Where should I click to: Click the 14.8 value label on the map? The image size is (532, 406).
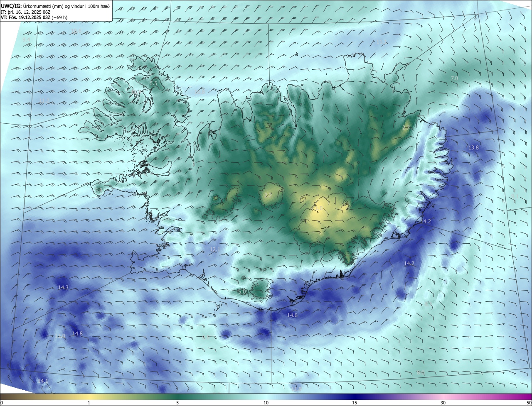77,333
